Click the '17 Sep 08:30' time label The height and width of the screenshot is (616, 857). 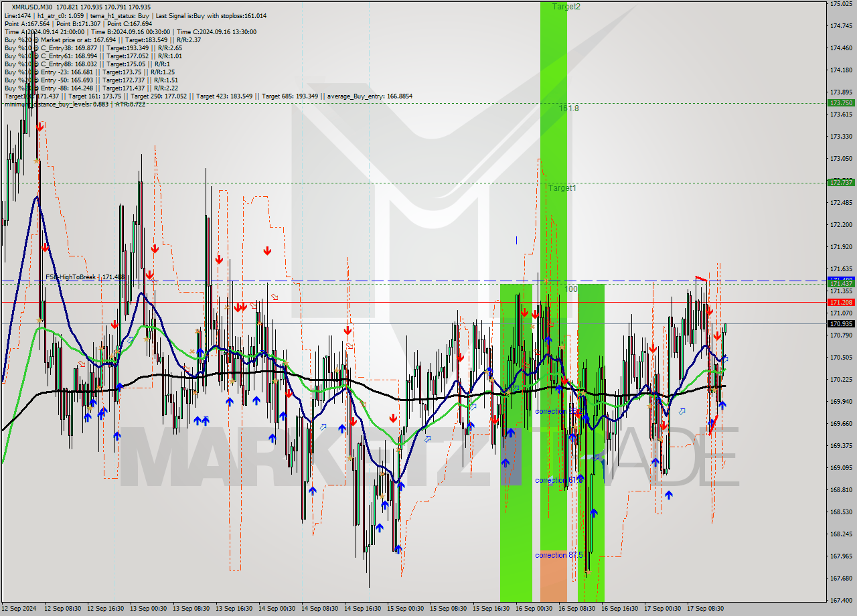click(x=706, y=609)
